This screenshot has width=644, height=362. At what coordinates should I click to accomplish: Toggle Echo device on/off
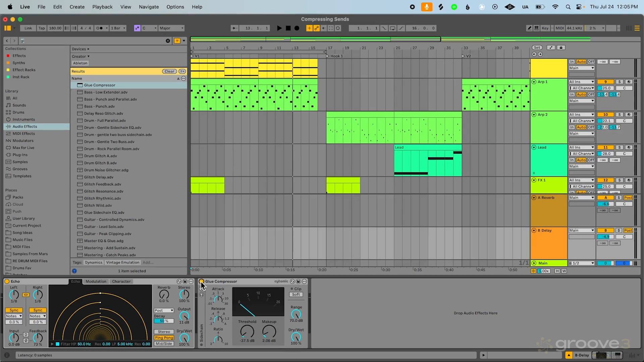(7, 282)
